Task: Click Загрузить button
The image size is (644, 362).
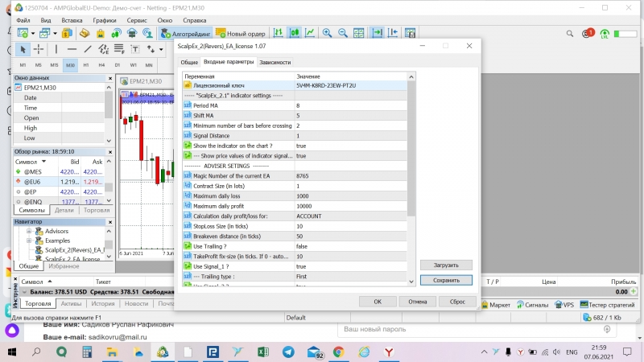Action: [x=446, y=265]
